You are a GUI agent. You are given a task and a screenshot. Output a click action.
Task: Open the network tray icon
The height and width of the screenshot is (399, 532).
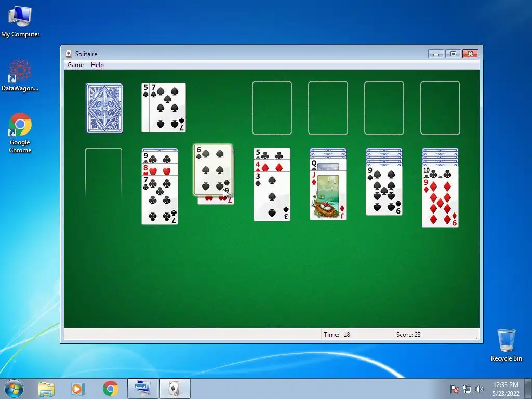467,389
